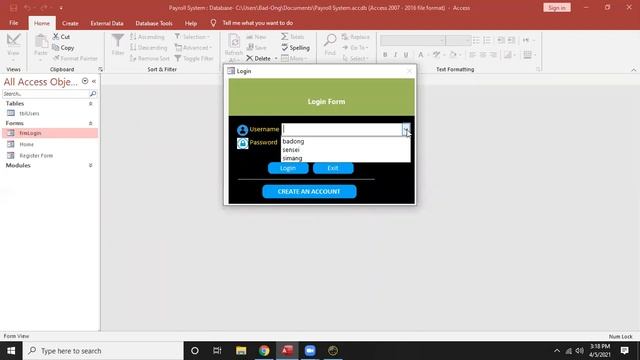Viewport: 640px width, 360px height.
Task: Click the Underline formatting icon
Action: [x=406, y=54]
